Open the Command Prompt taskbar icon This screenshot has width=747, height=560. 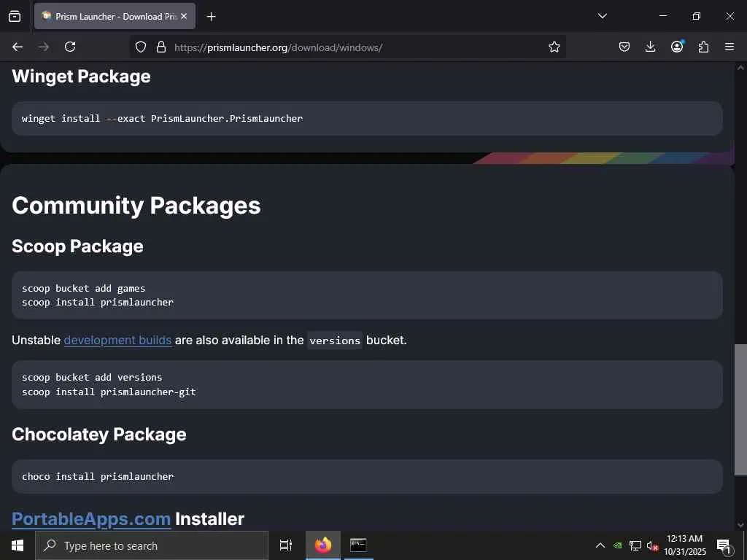tap(358, 545)
